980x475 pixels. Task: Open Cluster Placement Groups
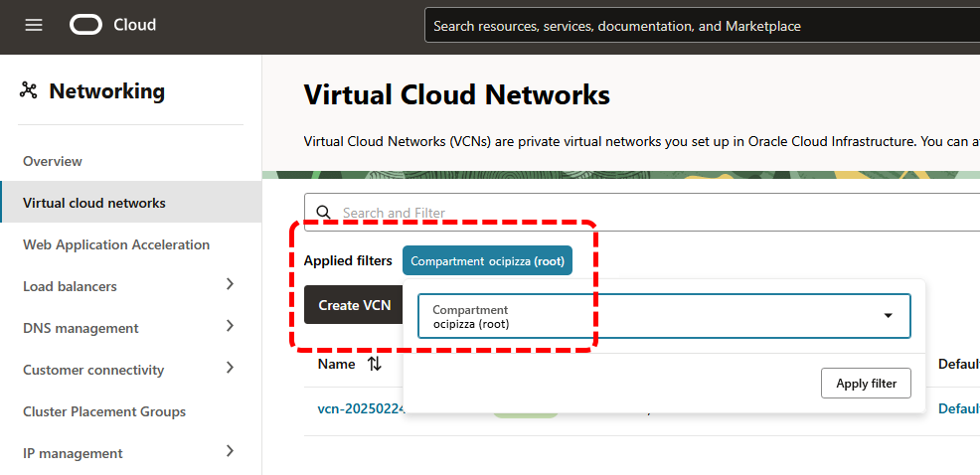pos(104,411)
